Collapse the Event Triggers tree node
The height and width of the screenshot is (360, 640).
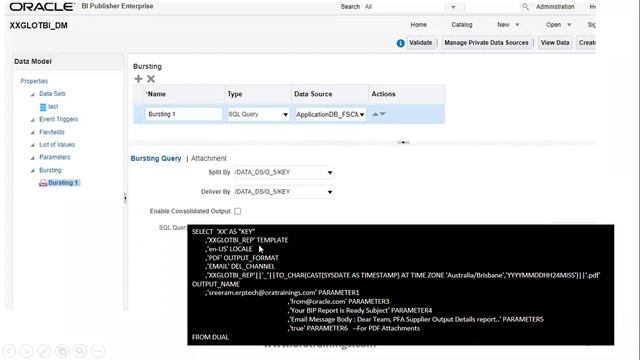tap(32, 120)
